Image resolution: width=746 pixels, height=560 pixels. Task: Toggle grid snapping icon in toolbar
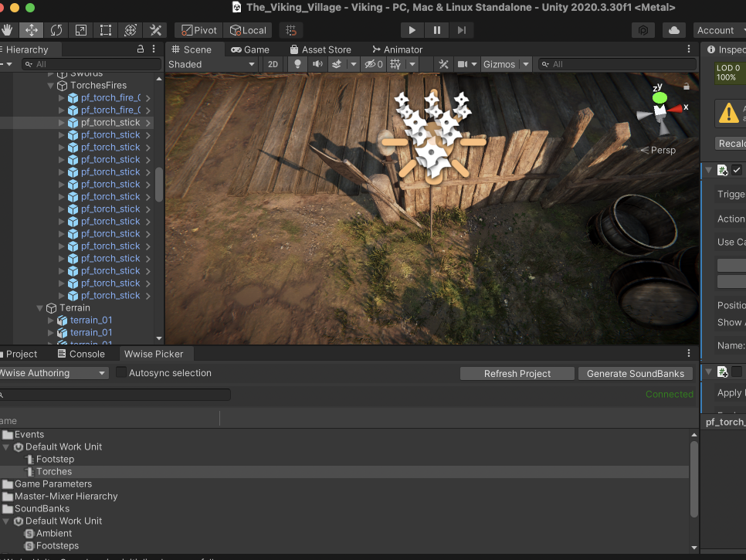coord(291,30)
